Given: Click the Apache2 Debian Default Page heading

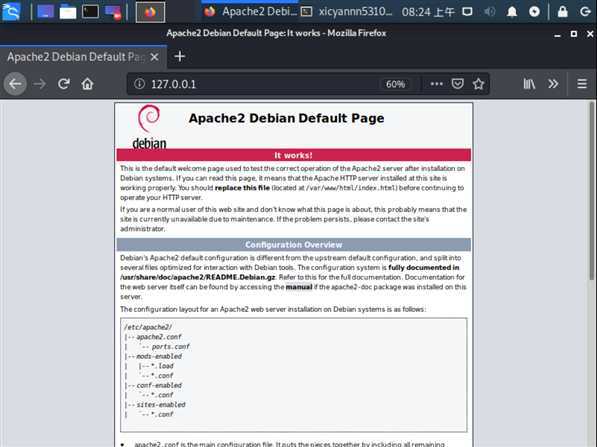Looking at the screenshot, I should tap(286, 118).
